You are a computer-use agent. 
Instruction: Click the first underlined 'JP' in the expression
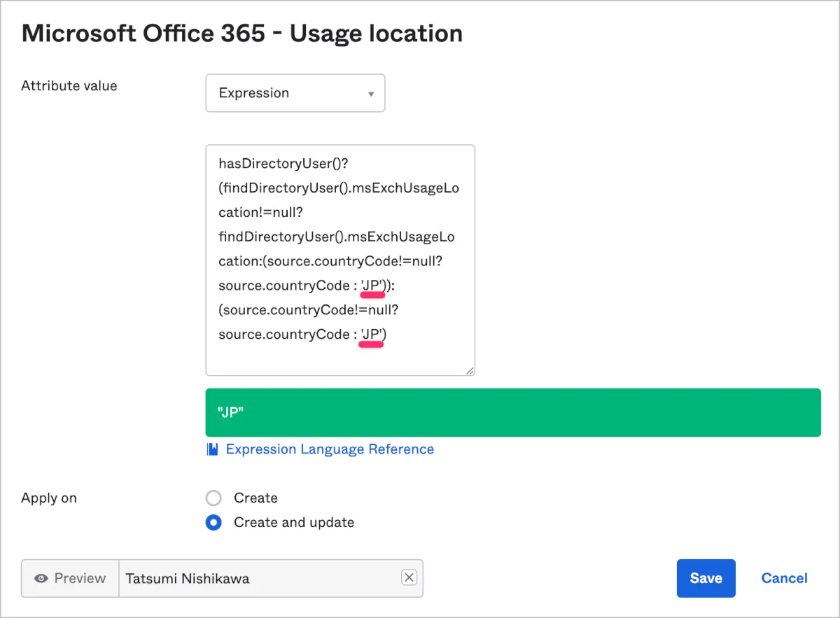point(372,286)
